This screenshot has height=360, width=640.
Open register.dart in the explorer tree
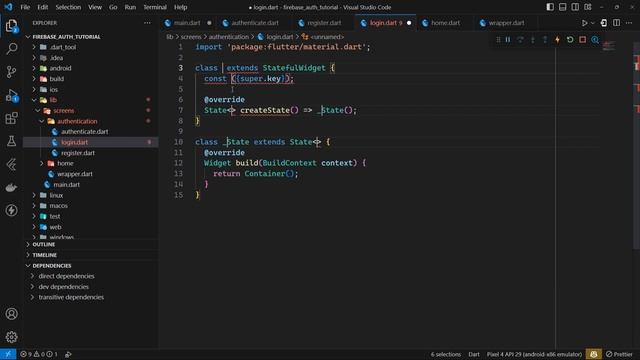coord(78,153)
